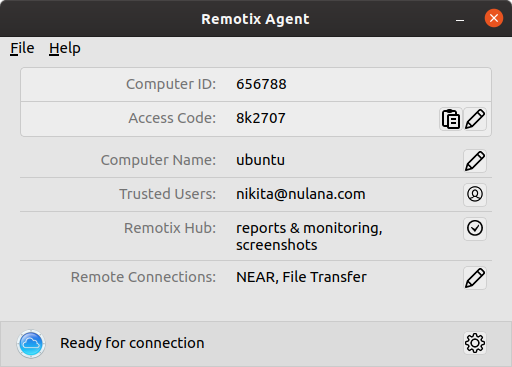Edit the computer name with pencil icon
The image size is (512, 367).
(x=475, y=161)
